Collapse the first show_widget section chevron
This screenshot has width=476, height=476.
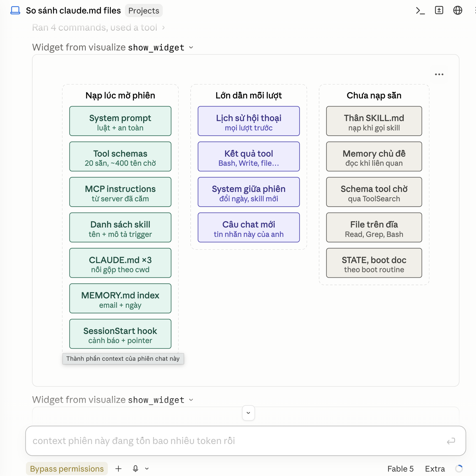point(191,47)
